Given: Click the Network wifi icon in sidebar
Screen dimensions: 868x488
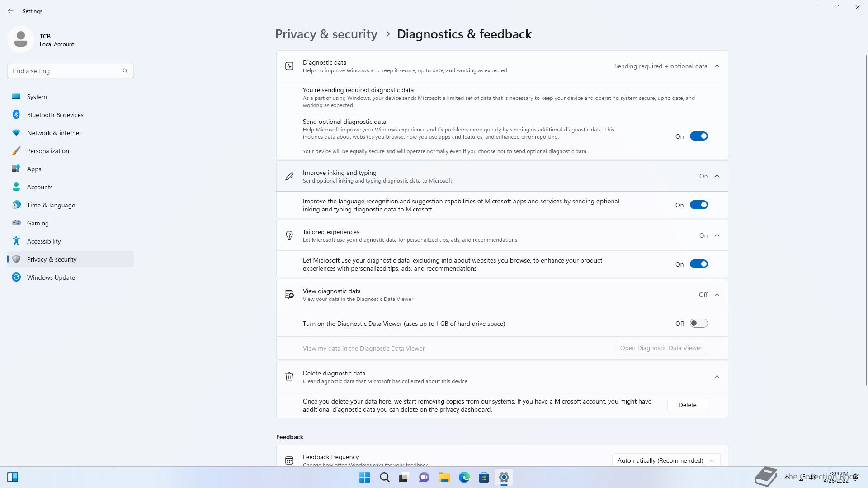Looking at the screenshot, I should coord(16,133).
